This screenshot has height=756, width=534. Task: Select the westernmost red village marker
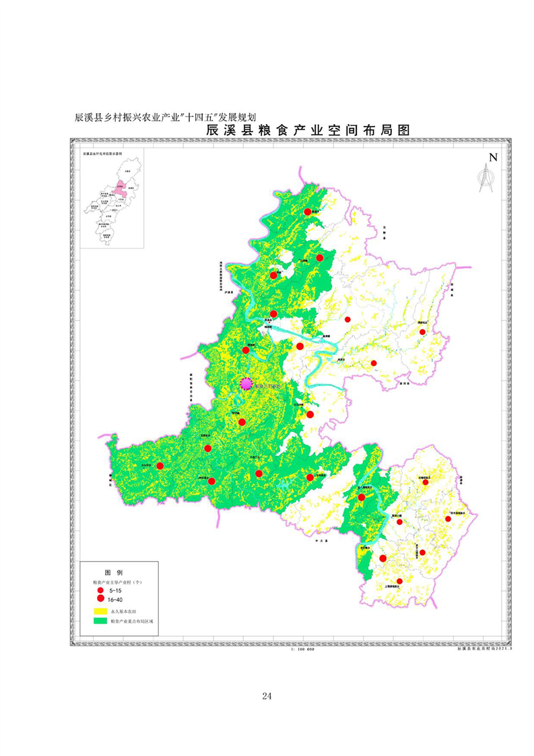[160, 466]
